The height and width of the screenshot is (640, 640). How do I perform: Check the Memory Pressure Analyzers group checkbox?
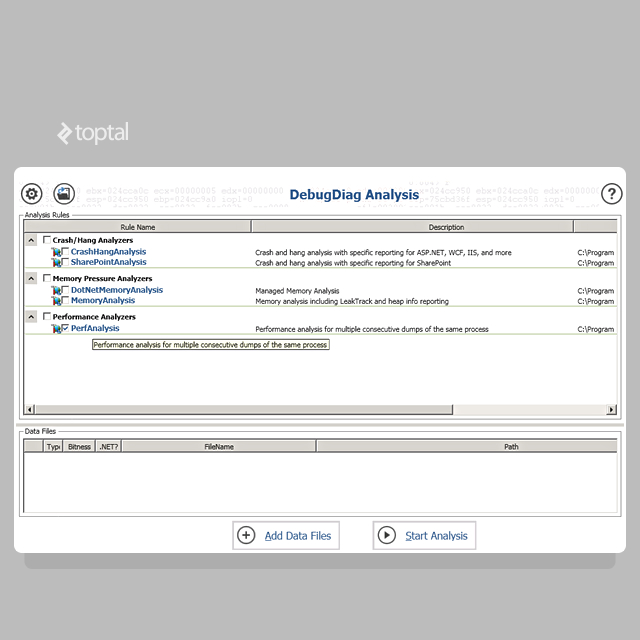tap(47, 278)
